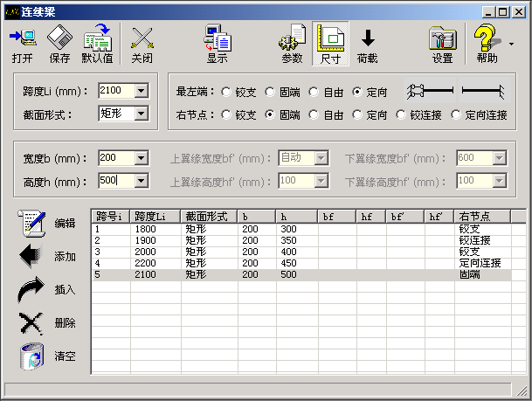Expand the 宽度b width dropdown

tap(142, 158)
